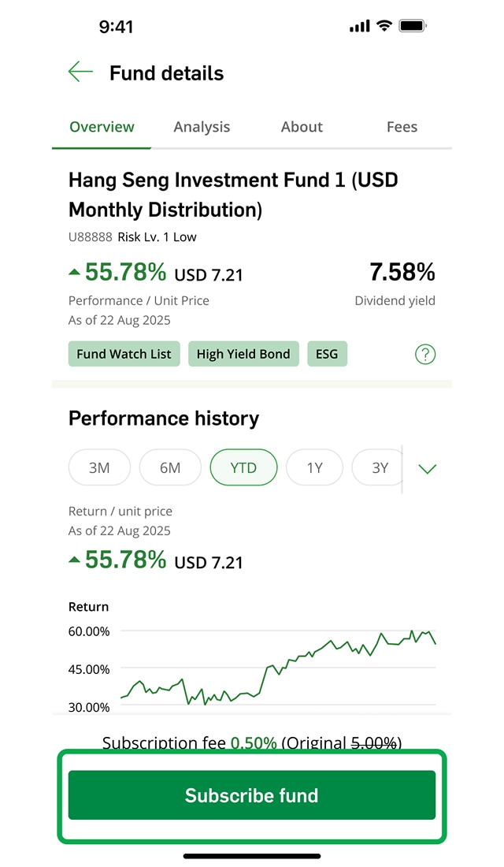The image size is (504, 867).
Task: Tap the Wi-Fi status icon
Action: coord(384,26)
